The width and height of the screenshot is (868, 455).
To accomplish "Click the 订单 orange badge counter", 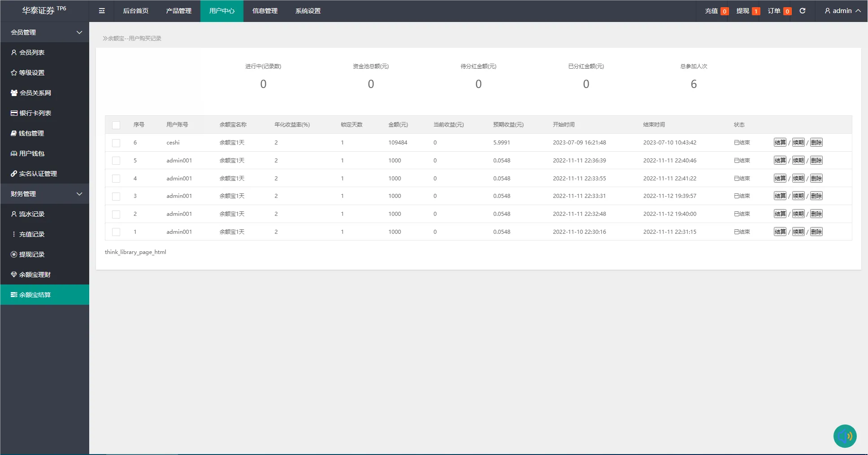I will tap(787, 11).
